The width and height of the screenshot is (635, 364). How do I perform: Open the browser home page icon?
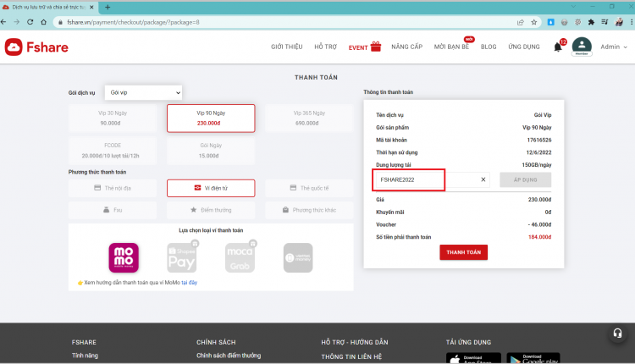[x=44, y=22]
